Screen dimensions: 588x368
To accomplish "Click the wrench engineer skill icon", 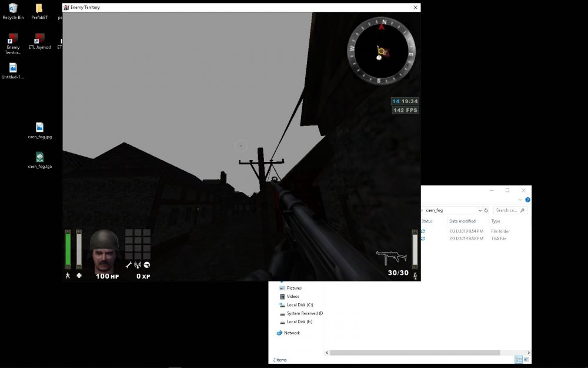I will tap(129, 265).
